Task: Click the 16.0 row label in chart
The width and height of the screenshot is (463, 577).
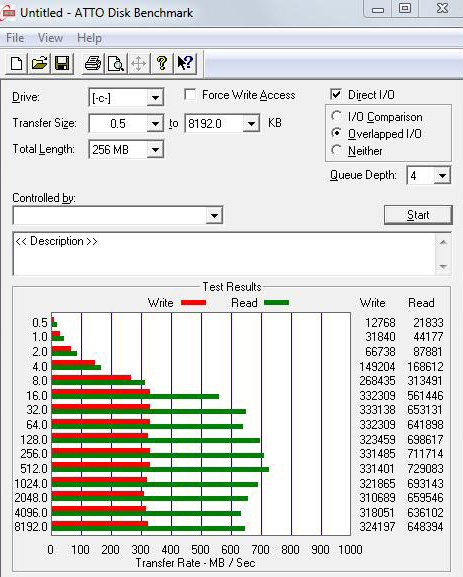Action: point(37,396)
